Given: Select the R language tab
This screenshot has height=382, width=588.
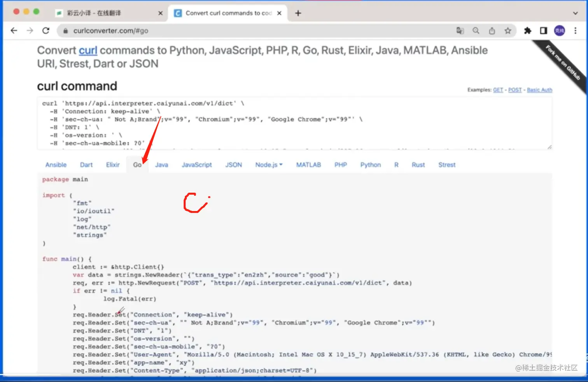Looking at the screenshot, I should (x=396, y=165).
